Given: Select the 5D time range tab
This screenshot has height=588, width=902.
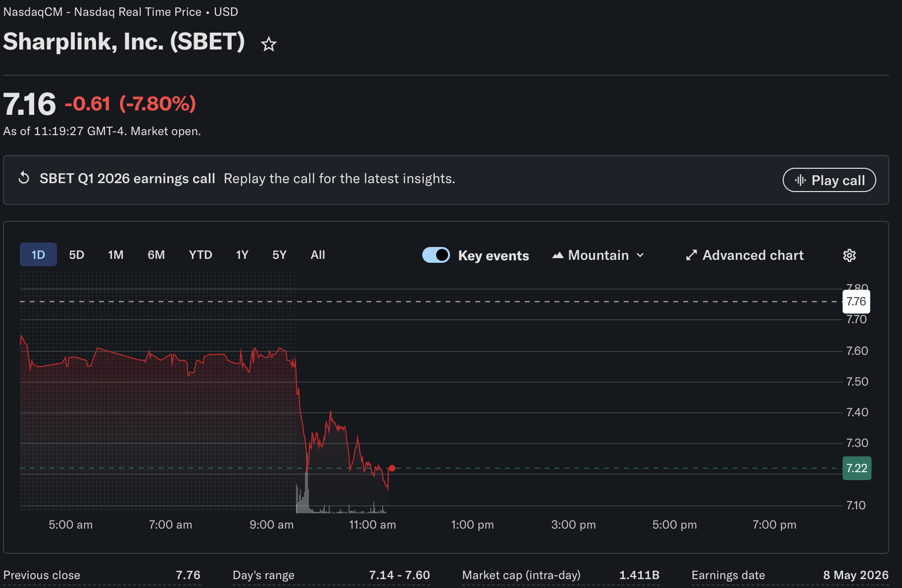Looking at the screenshot, I should click(76, 255).
